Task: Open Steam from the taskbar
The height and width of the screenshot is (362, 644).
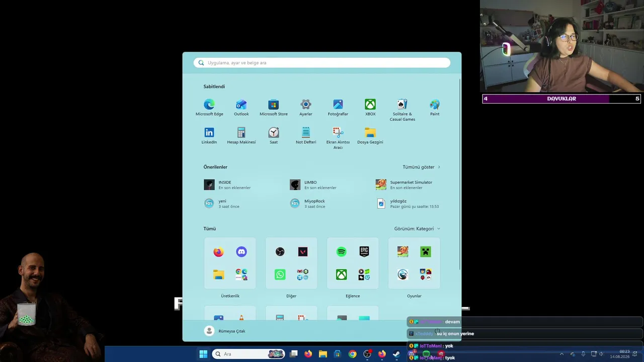Action: click(x=396, y=354)
